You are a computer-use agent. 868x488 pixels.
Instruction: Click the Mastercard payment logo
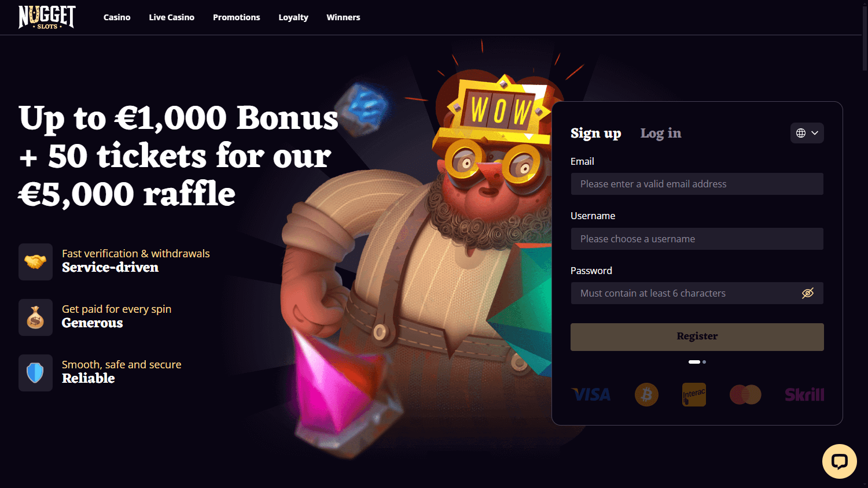point(745,395)
